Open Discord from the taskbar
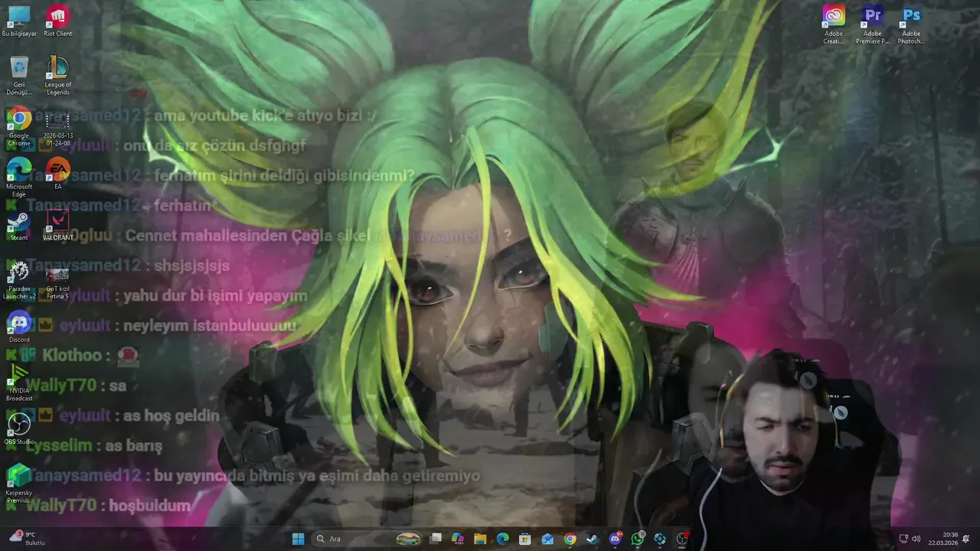980x551 pixels. (x=615, y=539)
